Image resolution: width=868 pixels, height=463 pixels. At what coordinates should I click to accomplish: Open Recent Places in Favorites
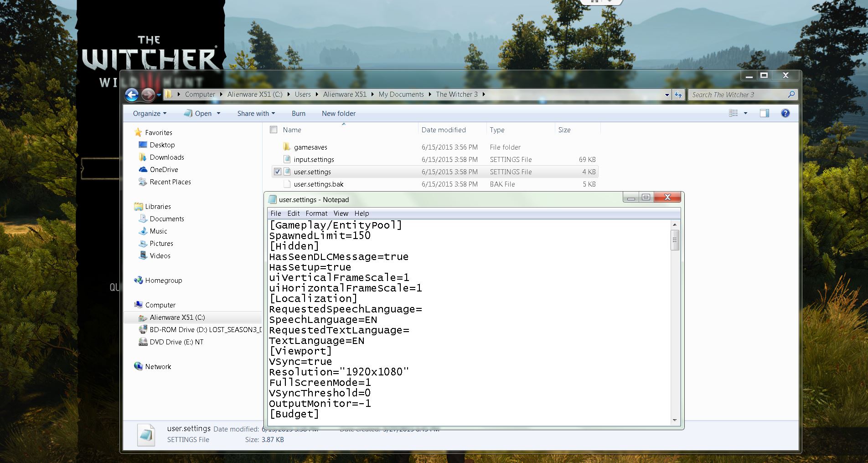(170, 182)
